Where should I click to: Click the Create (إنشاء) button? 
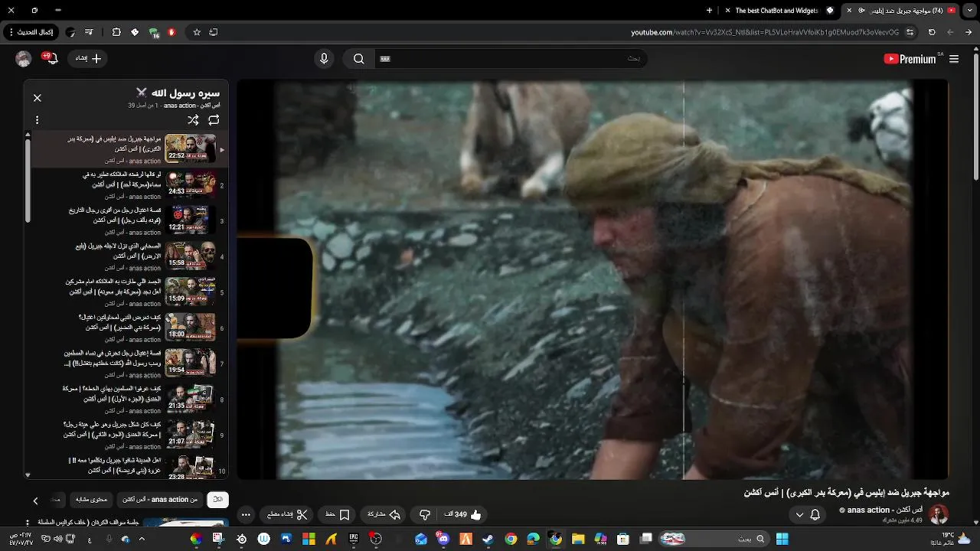tap(88, 59)
